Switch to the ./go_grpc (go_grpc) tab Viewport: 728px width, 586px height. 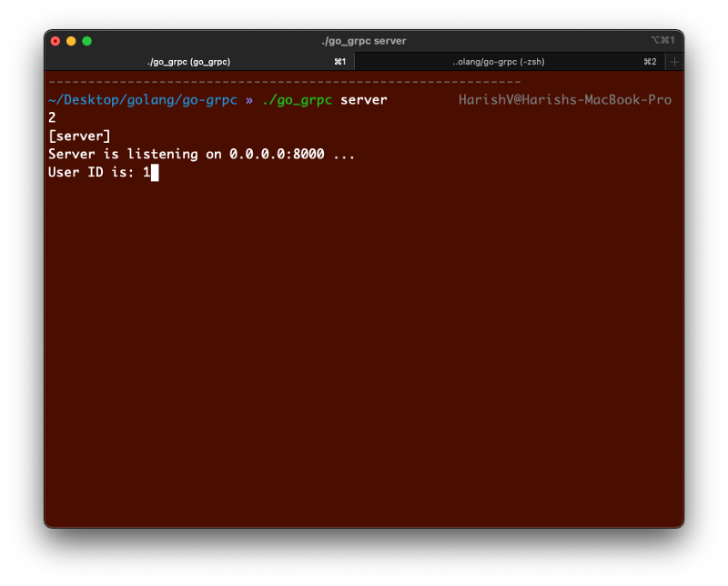(x=198, y=62)
